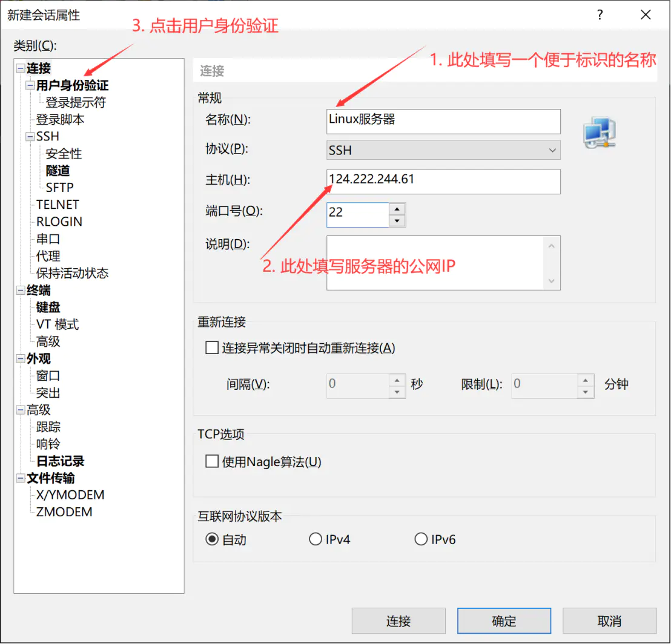Screen dimensions: 671x644
Task: Collapse the 连接 category tree node
Action: tap(21, 68)
